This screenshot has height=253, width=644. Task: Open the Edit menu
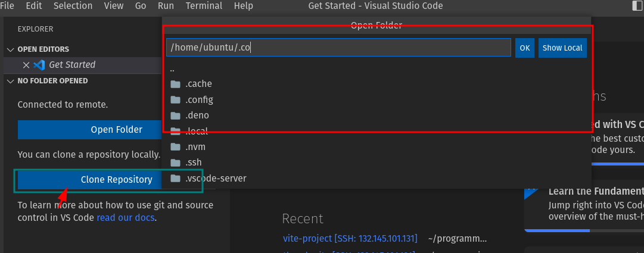click(x=34, y=6)
